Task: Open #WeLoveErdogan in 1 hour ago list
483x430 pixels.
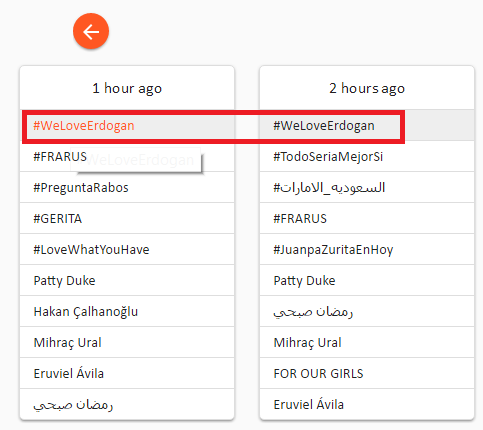Action: pyautogui.click(x=127, y=125)
